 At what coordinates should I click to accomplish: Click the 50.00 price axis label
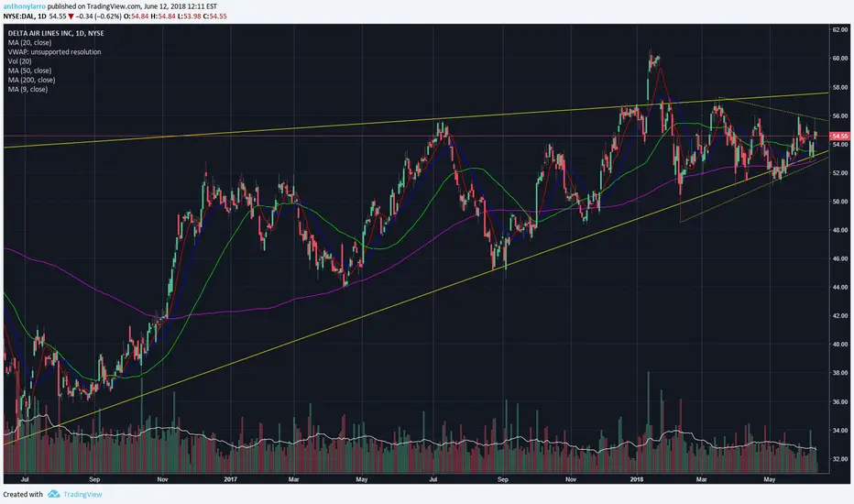(x=840, y=202)
